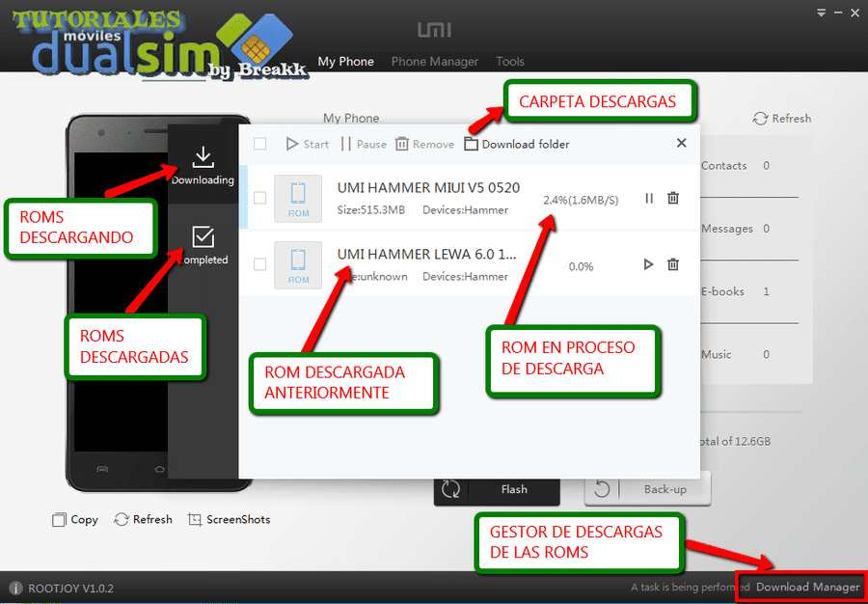The image size is (868, 604).
Task: Click the Back-up button
Action: [648, 489]
